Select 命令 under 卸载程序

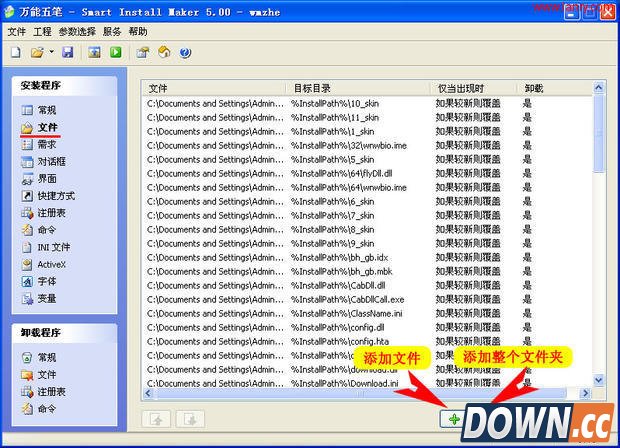pyautogui.click(x=39, y=408)
